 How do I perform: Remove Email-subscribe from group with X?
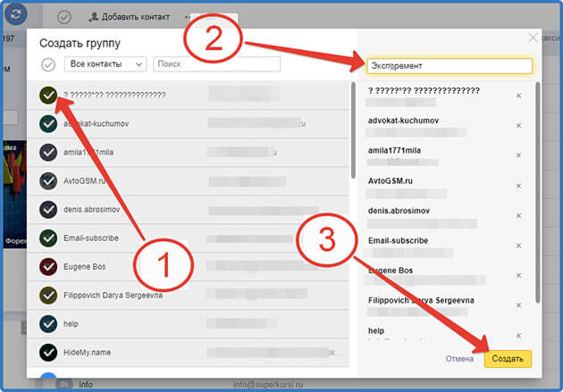pos(519,246)
